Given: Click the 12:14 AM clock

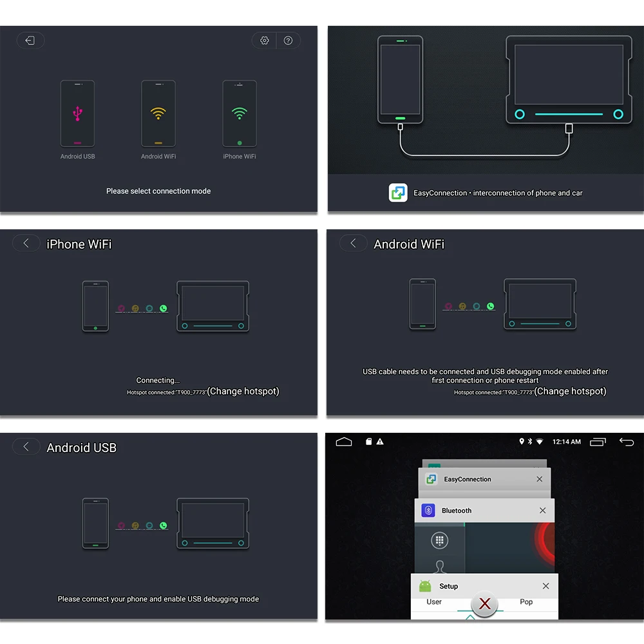Looking at the screenshot, I should point(566,442).
